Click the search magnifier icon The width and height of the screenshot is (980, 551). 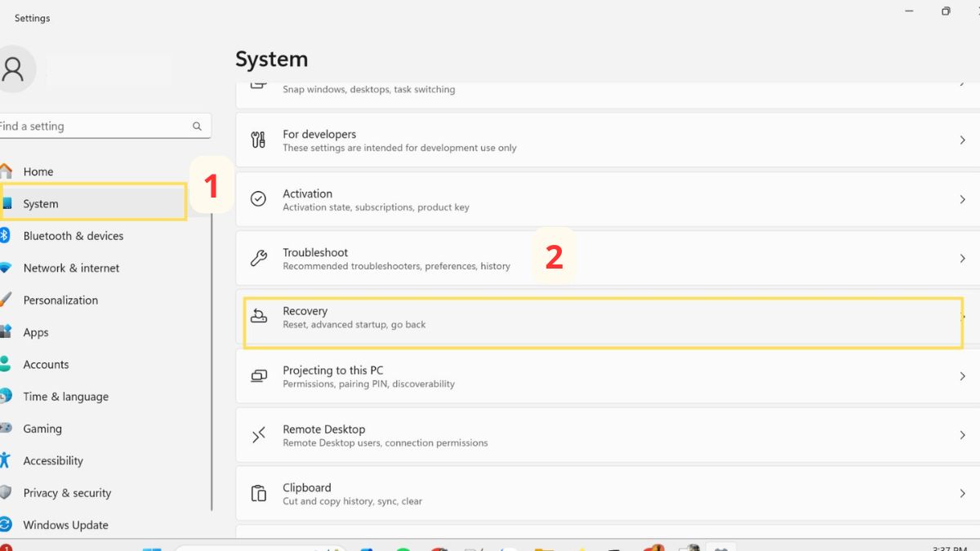197,127
